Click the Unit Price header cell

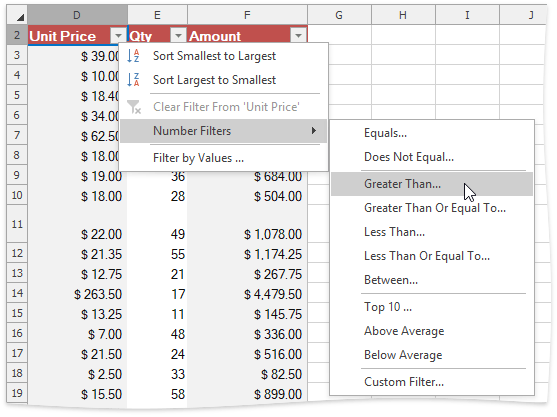click(x=77, y=35)
